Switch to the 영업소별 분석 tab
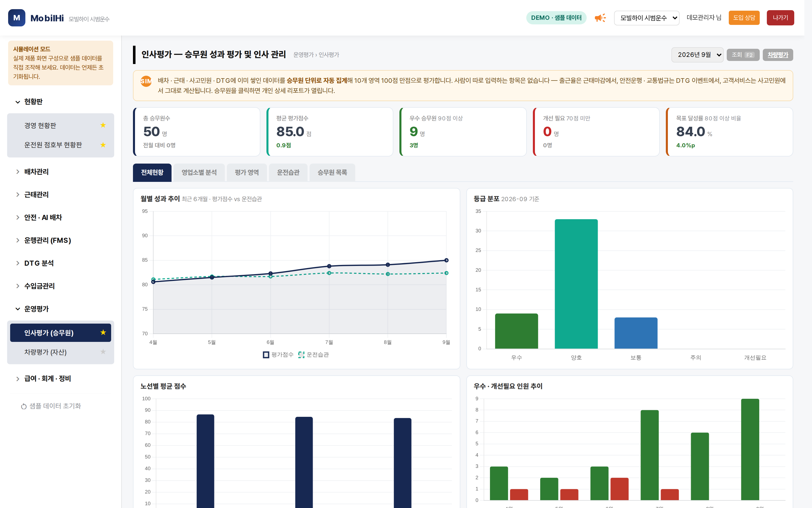 199,173
